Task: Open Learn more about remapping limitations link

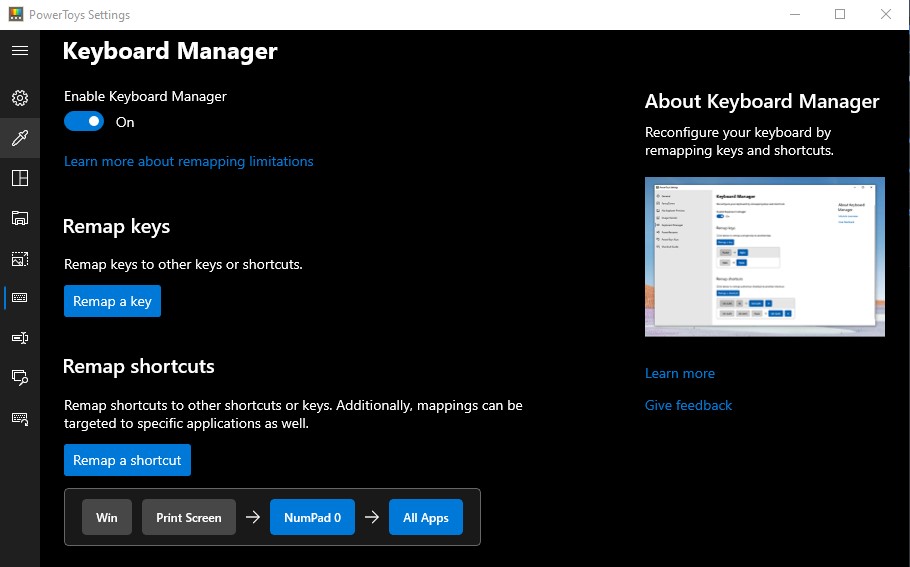Action: [x=189, y=161]
